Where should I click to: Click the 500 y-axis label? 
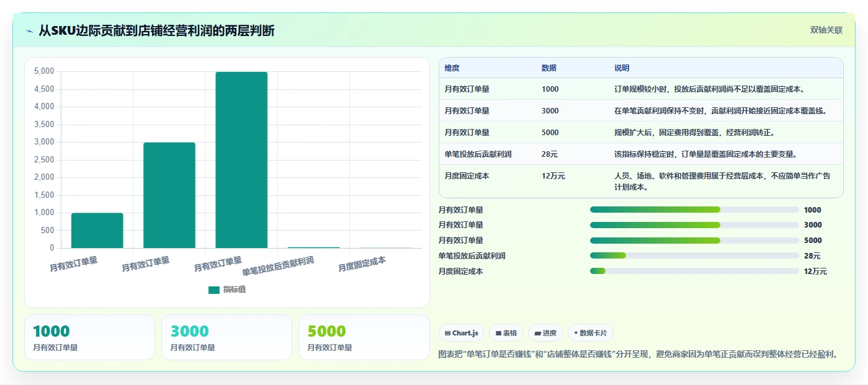click(x=47, y=231)
